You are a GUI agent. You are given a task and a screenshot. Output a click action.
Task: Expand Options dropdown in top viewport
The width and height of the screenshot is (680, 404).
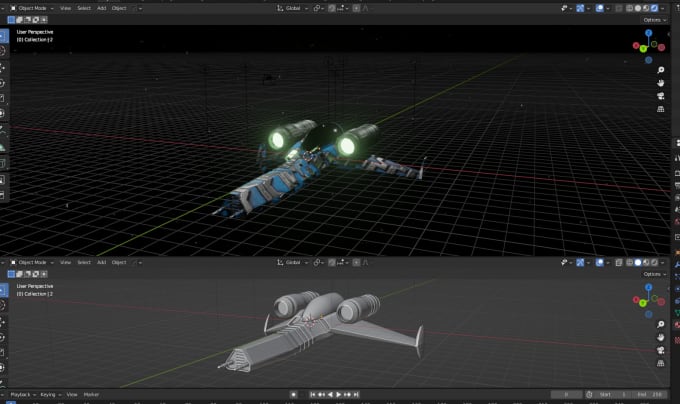click(654, 20)
